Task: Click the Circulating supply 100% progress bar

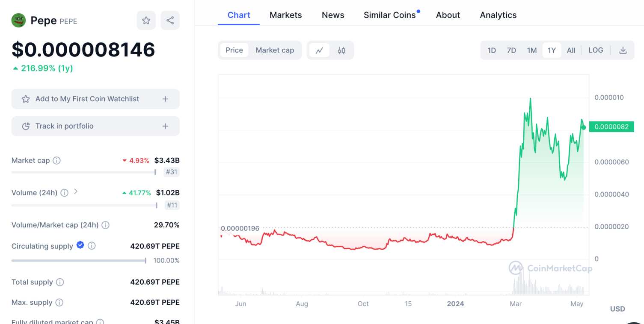Action: click(x=79, y=260)
